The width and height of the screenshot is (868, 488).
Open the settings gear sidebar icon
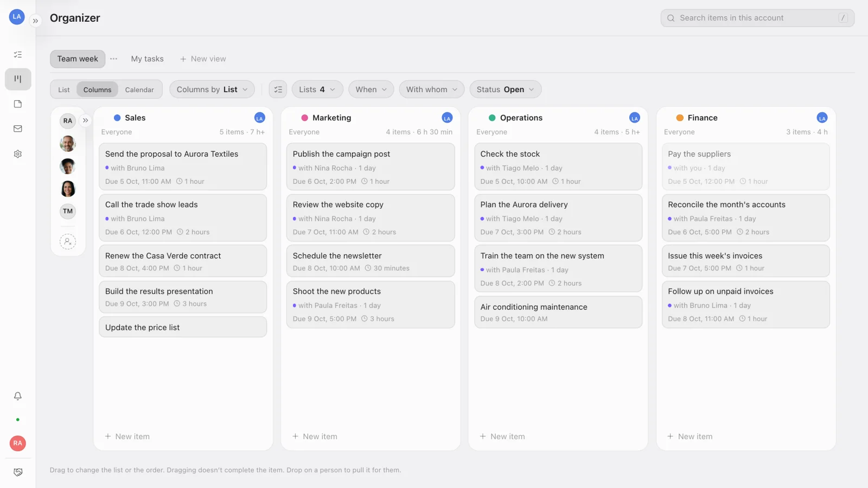click(18, 154)
